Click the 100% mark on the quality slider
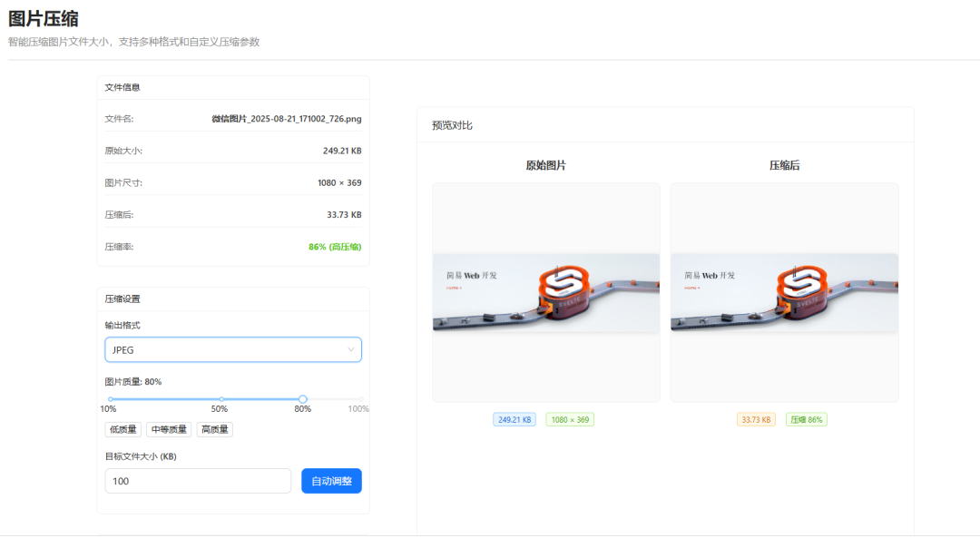This screenshot has height=538, width=980. pos(360,398)
